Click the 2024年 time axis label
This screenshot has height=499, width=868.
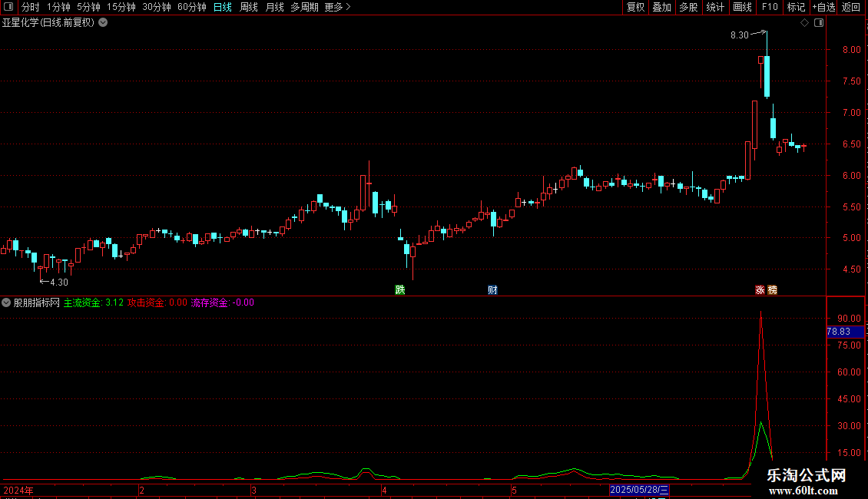click(18, 490)
